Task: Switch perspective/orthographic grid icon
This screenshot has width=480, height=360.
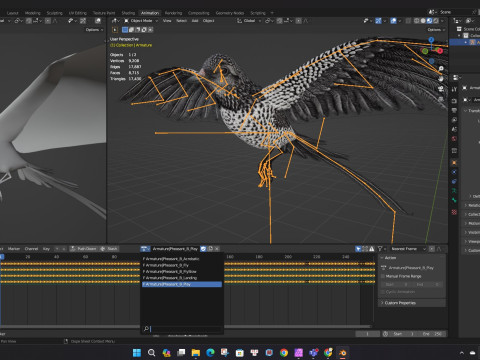Action: [x=441, y=99]
